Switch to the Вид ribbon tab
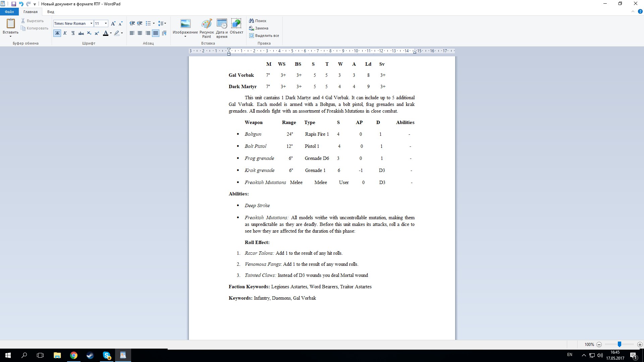This screenshot has height=362, width=644. [51, 12]
